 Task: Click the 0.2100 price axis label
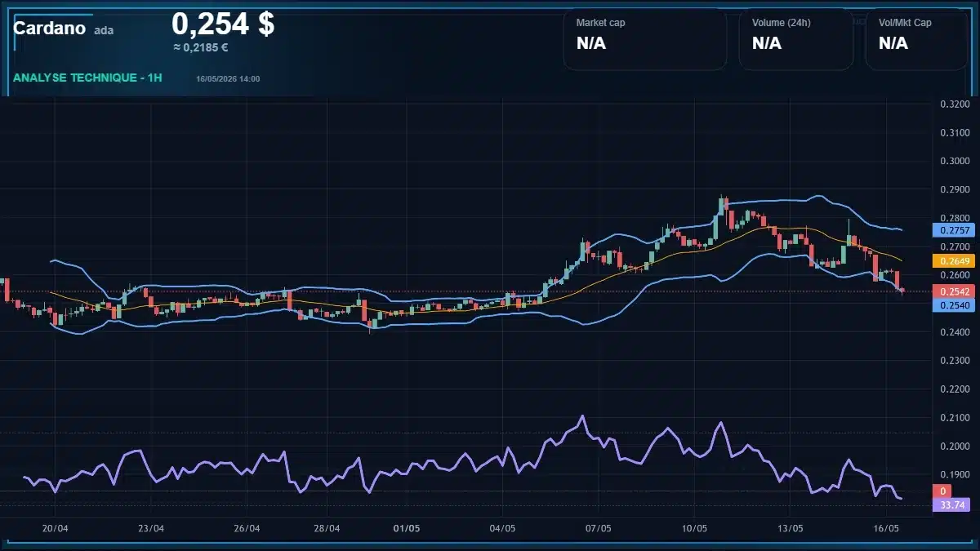pos(955,418)
